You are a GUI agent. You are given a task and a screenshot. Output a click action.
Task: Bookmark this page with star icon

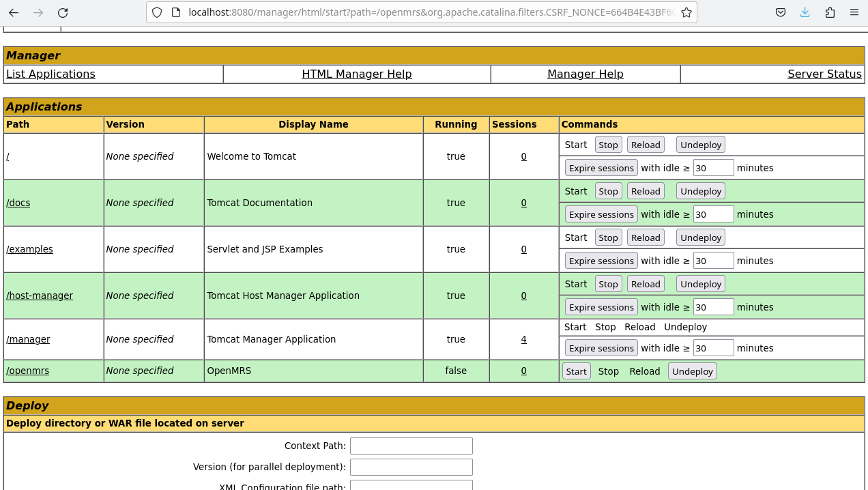[x=686, y=12]
